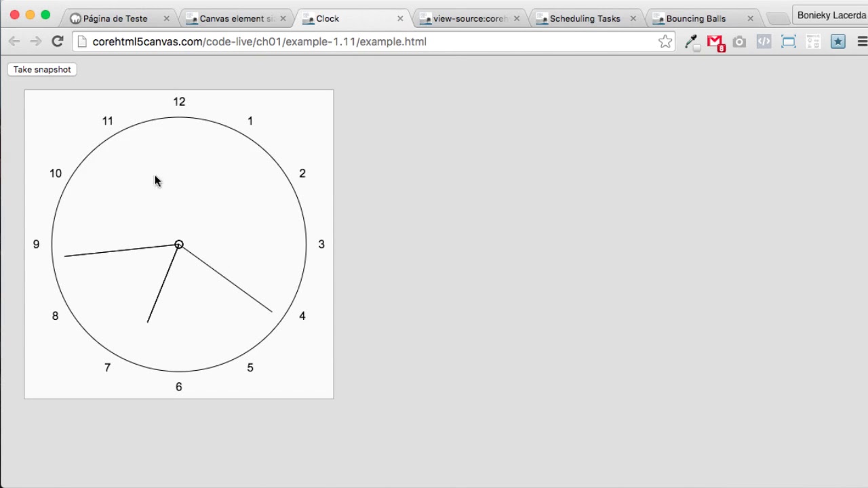This screenshot has width=868, height=488.
Task: Close the Scheduling Tasks tab
Action: coord(633,19)
